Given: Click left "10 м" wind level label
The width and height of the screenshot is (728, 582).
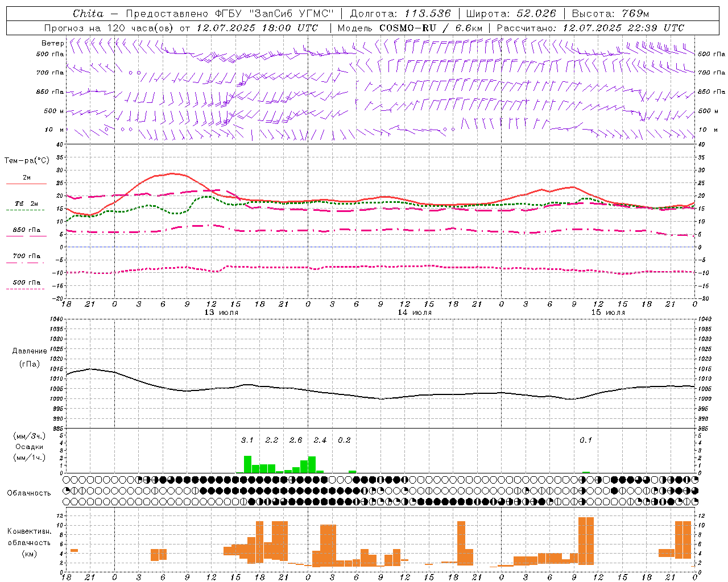Looking at the screenshot, I should coord(54,130).
